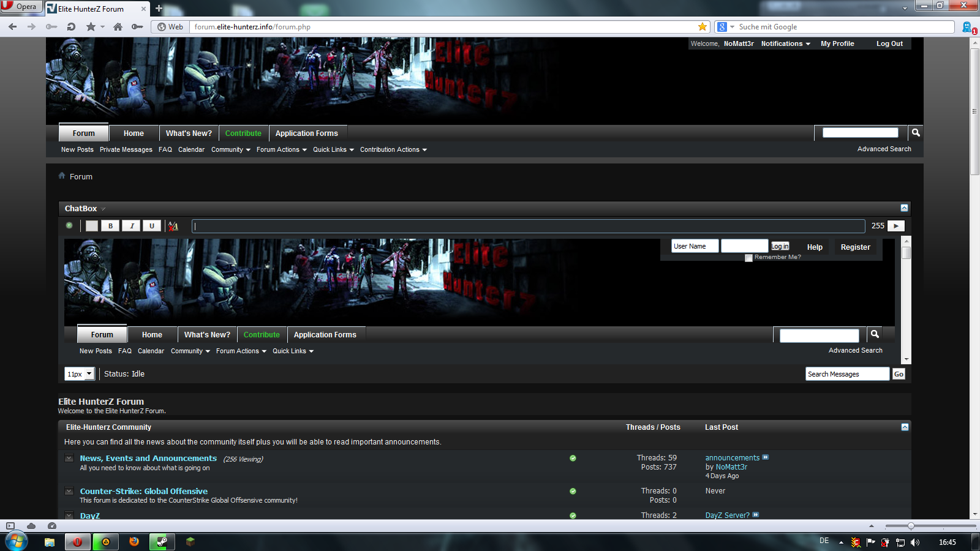The height and width of the screenshot is (551, 980).
Task: Click the top forum search magnifier icon
Action: tap(915, 133)
